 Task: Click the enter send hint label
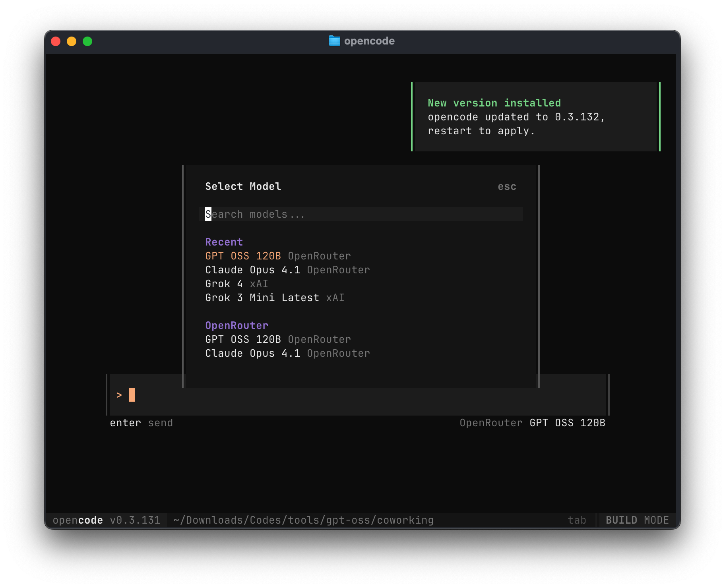coord(142,423)
